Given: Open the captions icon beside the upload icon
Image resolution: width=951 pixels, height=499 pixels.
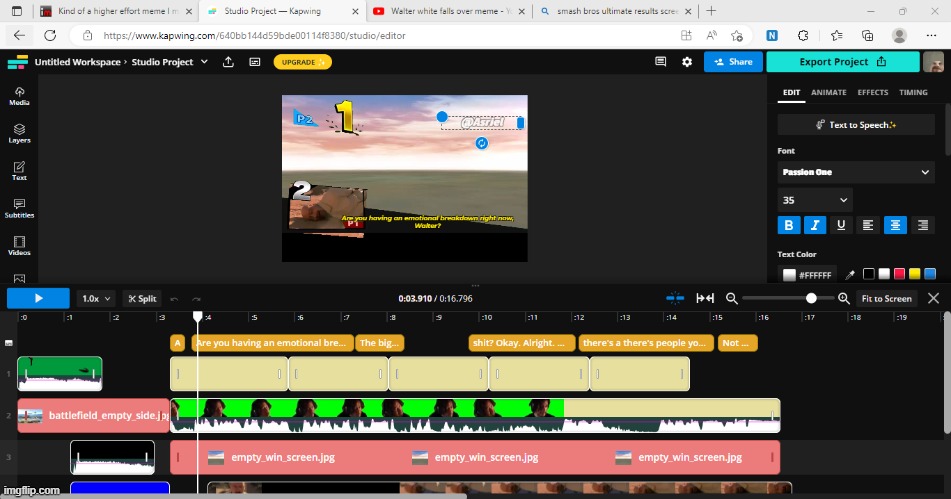Looking at the screenshot, I should coord(255,62).
